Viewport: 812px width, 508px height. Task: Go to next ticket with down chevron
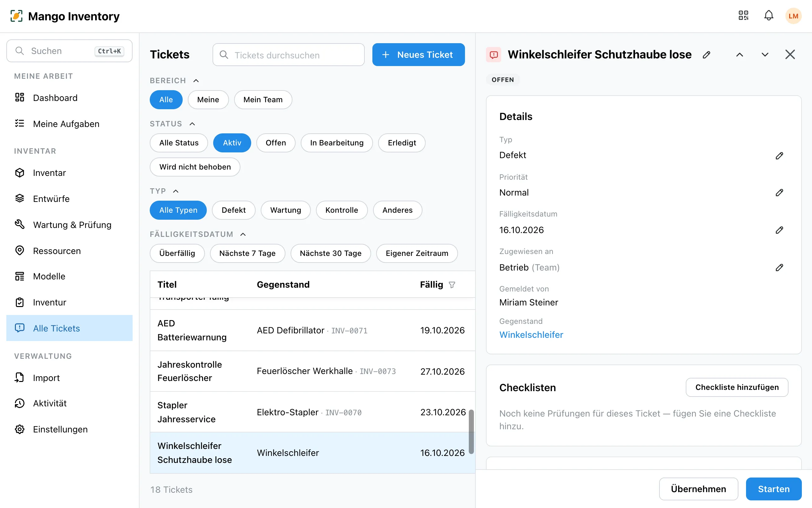coord(765,55)
